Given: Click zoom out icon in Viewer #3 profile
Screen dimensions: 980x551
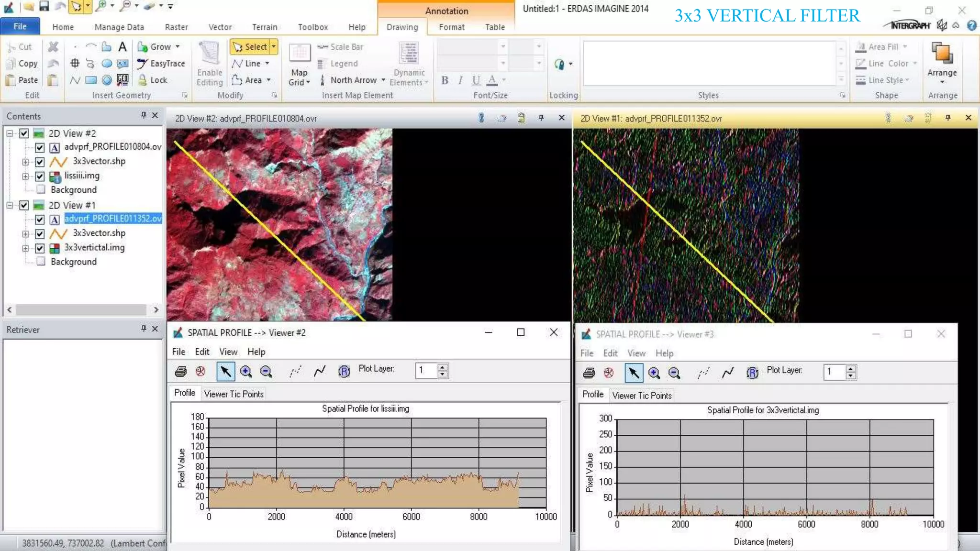Looking at the screenshot, I should pos(674,373).
